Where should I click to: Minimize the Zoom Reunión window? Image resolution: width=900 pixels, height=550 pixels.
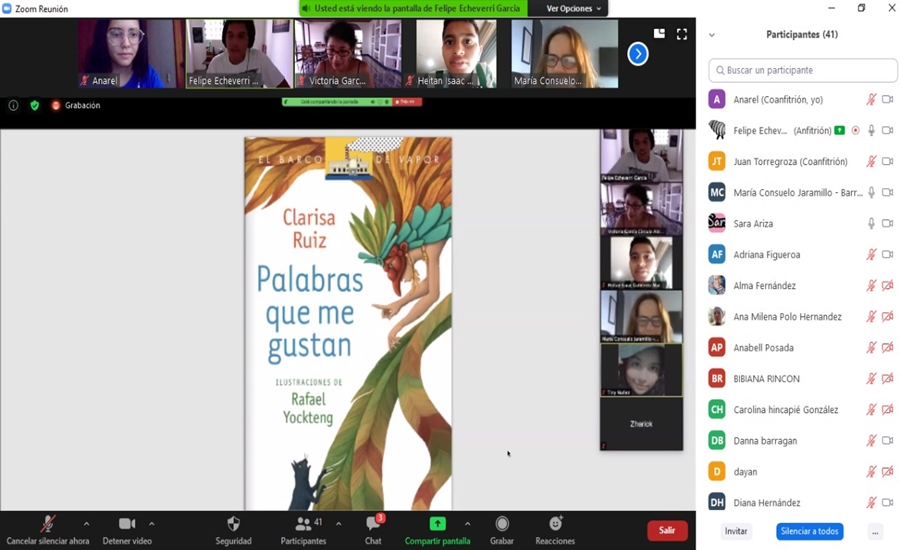pyautogui.click(x=832, y=7)
